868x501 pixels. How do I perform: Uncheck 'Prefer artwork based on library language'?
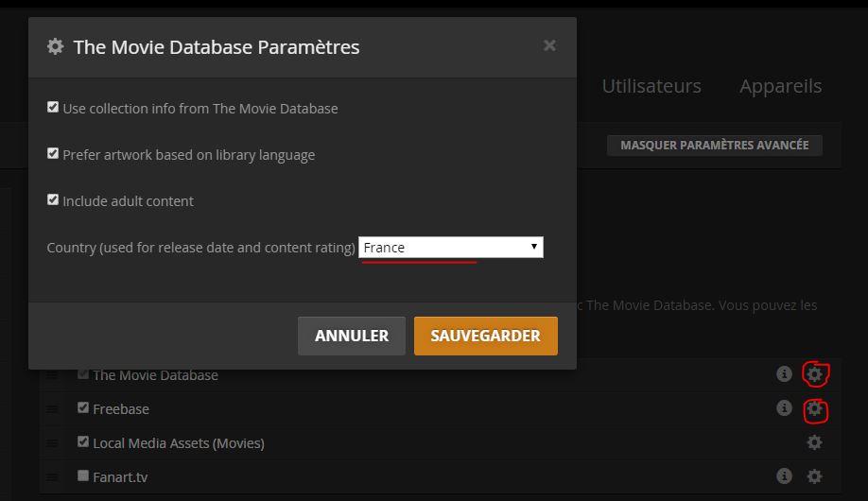point(53,153)
